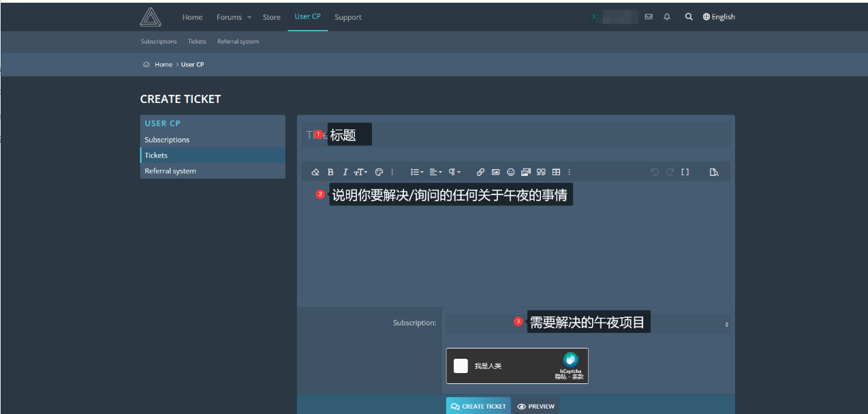Toggle the editor preview icon
Viewport: 868px width, 414px height.
pos(714,173)
